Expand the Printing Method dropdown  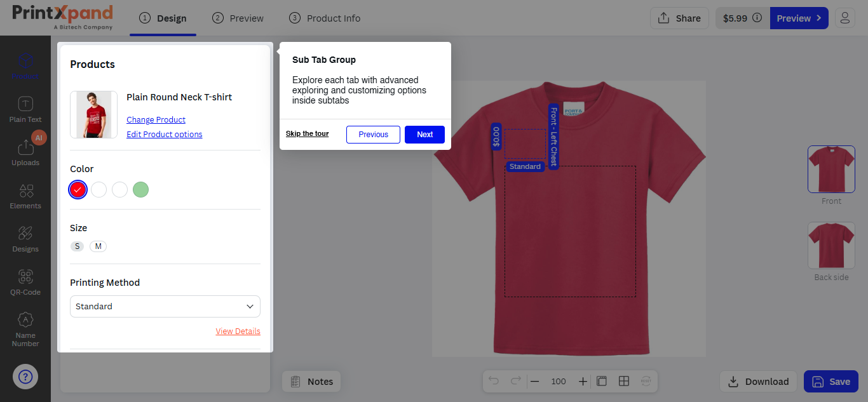coord(165,306)
